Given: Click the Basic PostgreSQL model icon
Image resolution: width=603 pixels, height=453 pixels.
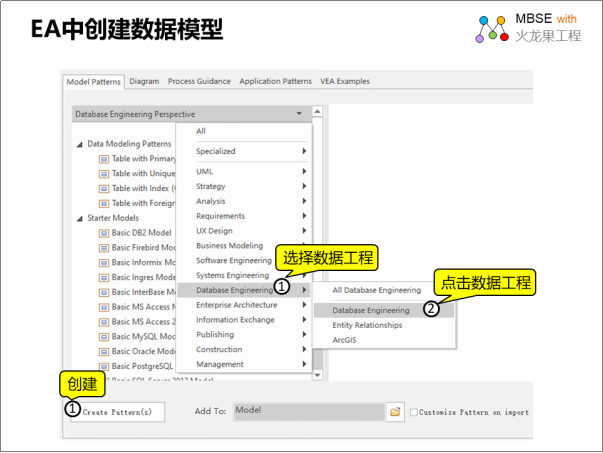Looking at the screenshot, I should [x=103, y=367].
